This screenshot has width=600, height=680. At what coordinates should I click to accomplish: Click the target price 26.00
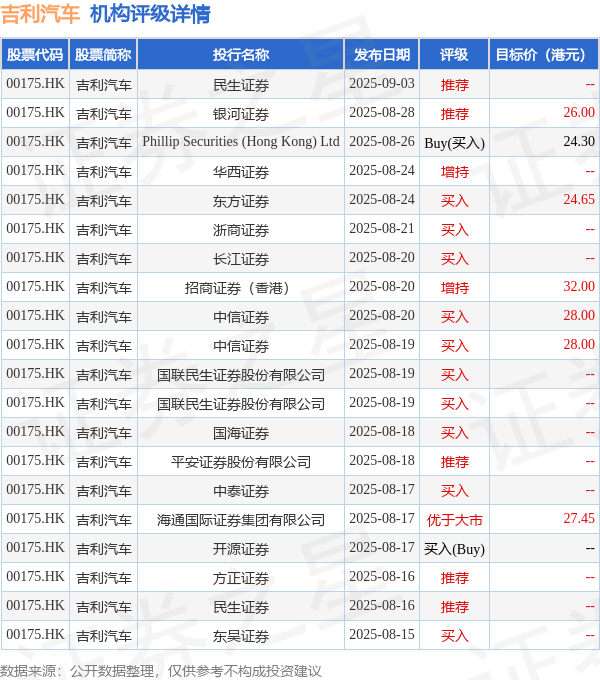[x=579, y=112]
